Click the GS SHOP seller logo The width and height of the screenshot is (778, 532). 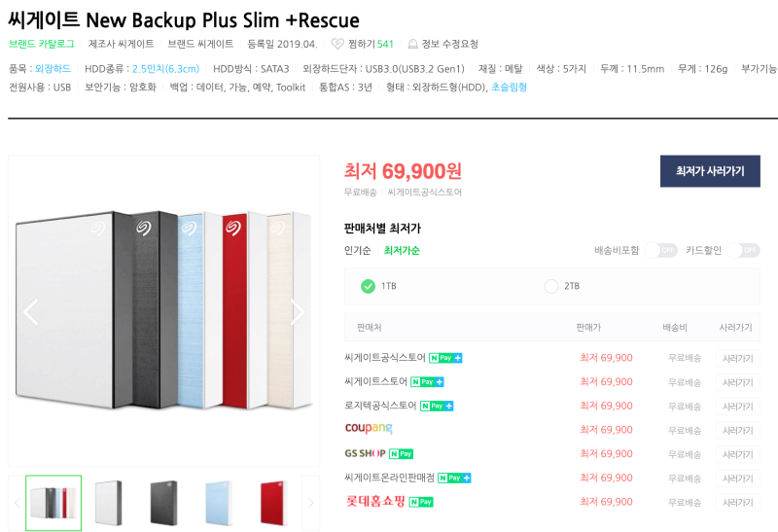pyautogui.click(x=366, y=453)
